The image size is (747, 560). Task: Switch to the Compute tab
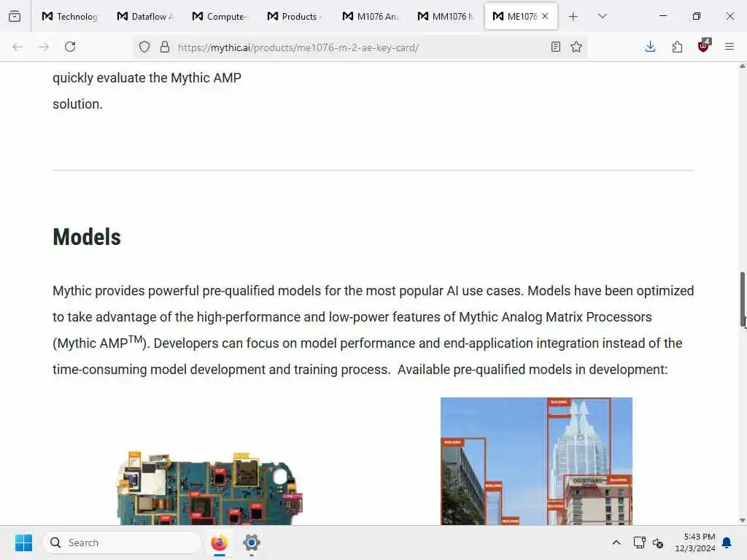tap(220, 16)
